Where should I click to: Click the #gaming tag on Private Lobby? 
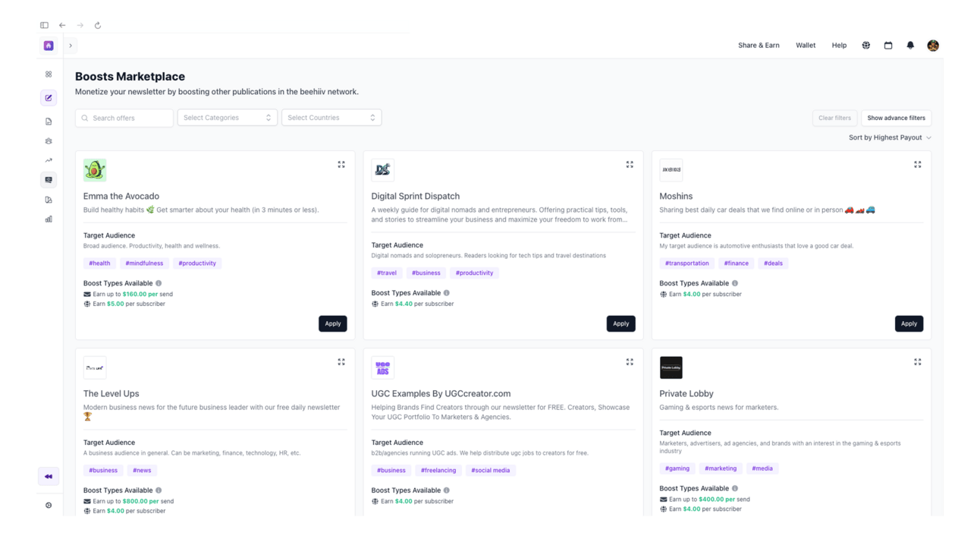click(x=677, y=468)
